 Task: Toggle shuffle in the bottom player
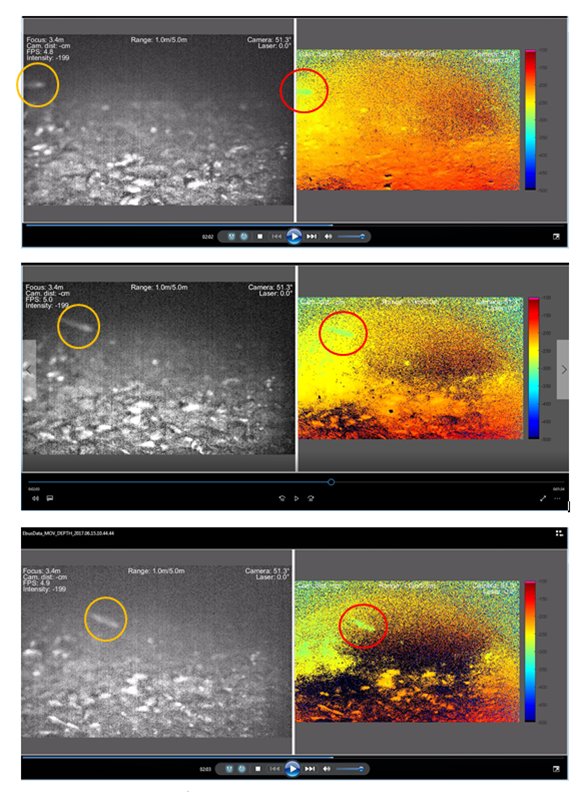click(230, 768)
